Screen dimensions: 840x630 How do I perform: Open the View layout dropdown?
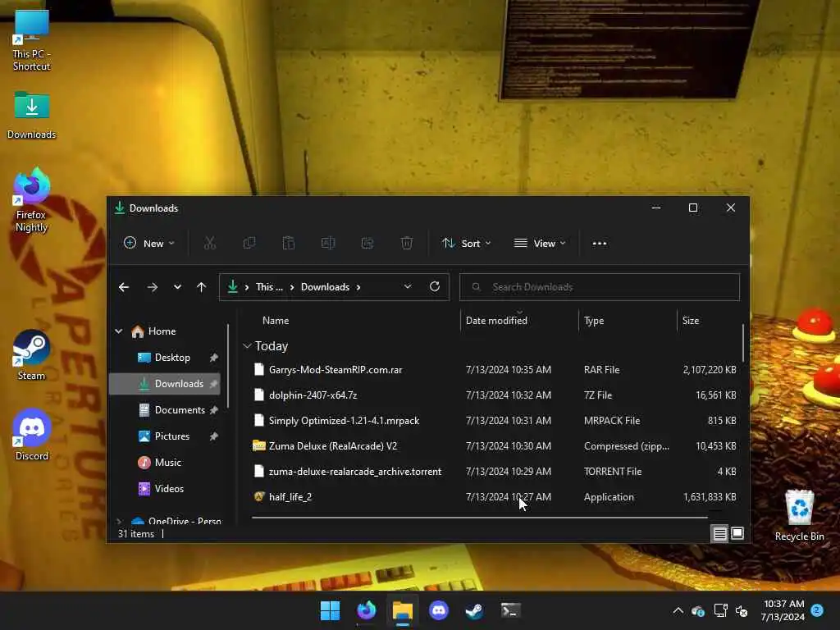coord(540,243)
